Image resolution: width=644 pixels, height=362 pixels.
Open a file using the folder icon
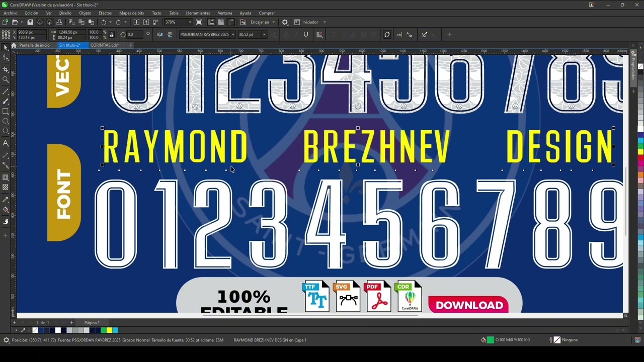click(15, 22)
